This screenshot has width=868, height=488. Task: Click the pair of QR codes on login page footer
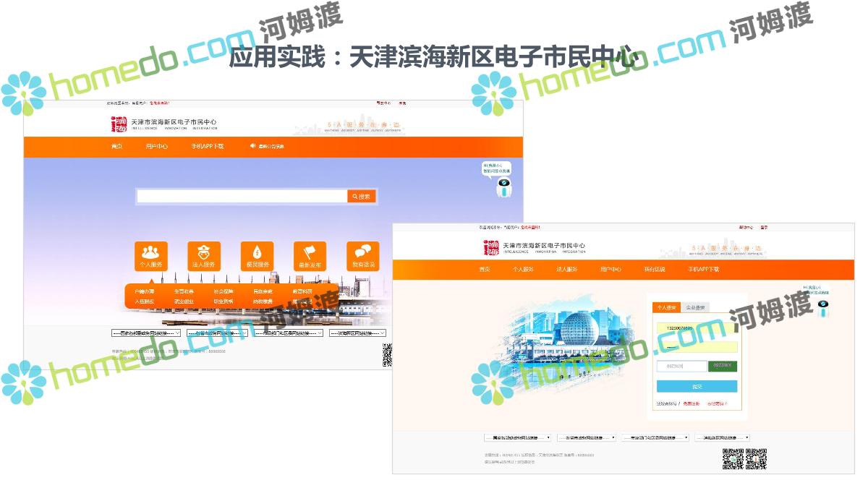tap(744, 459)
